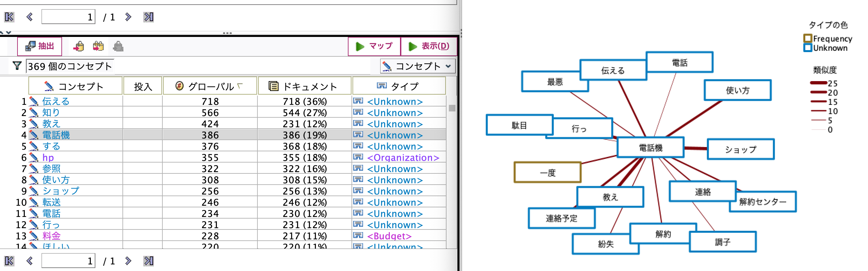Image resolution: width=868 pixels, height=271 pixels.
Task: Select the 使い方 map node
Action: click(x=738, y=90)
